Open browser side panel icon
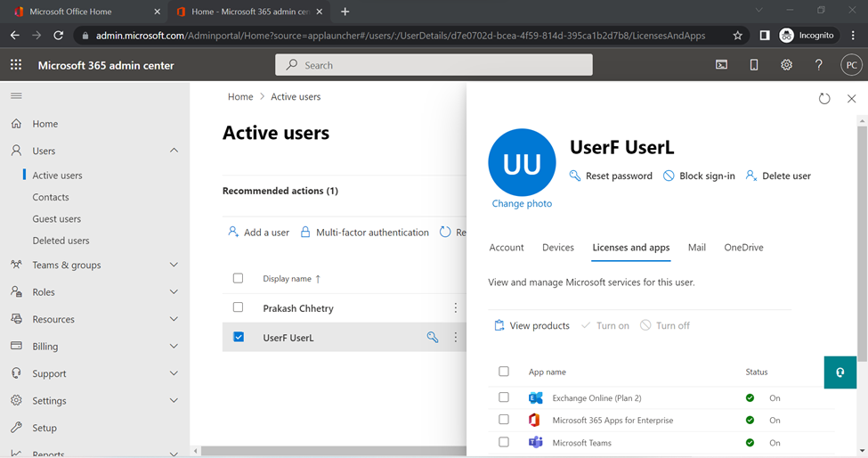This screenshot has width=868, height=458. (765, 36)
